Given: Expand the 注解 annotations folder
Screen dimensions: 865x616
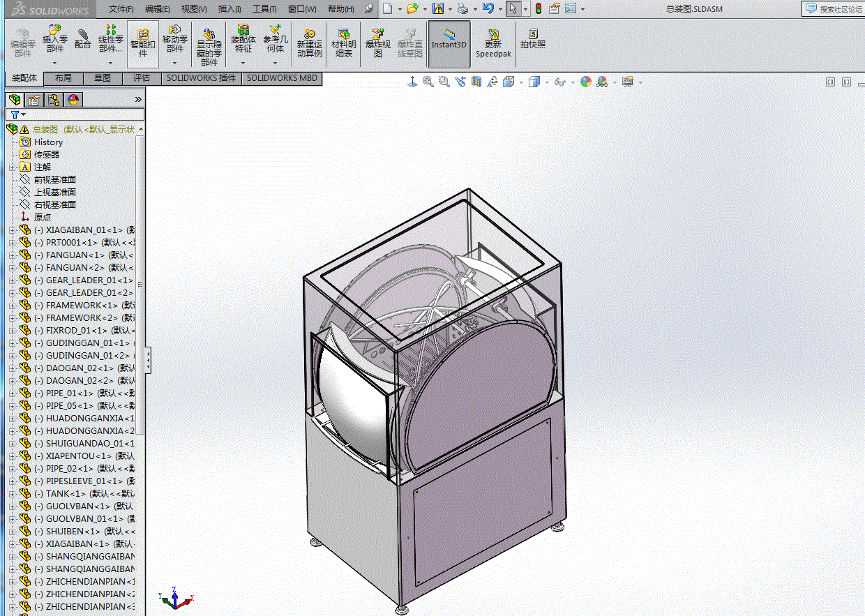Looking at the screenshot, I should tap(12, 167).
